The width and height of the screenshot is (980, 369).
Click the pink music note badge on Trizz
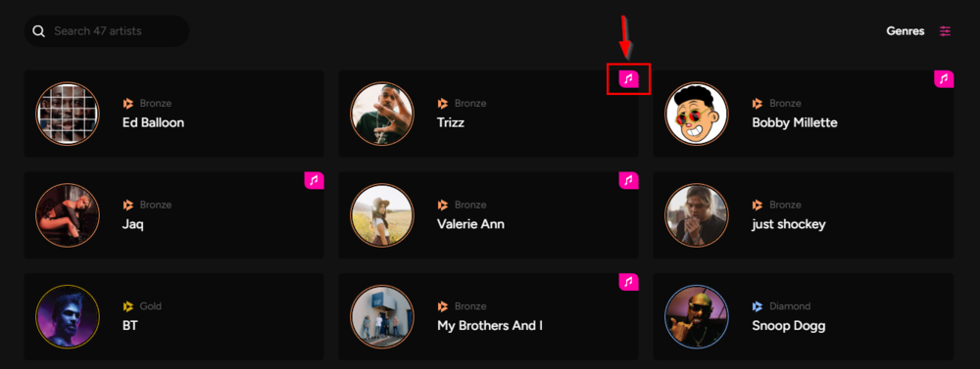click(x=629, y=78)
